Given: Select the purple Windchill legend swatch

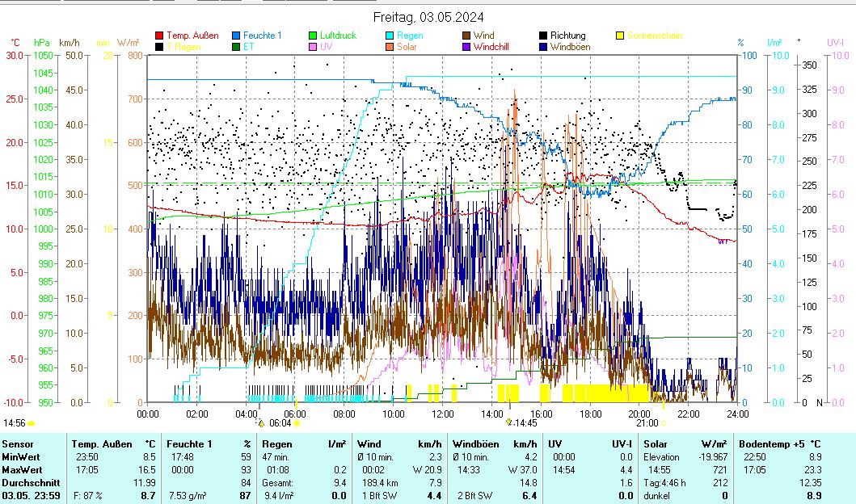Looking at the screenshot, I should coord(466,47).
